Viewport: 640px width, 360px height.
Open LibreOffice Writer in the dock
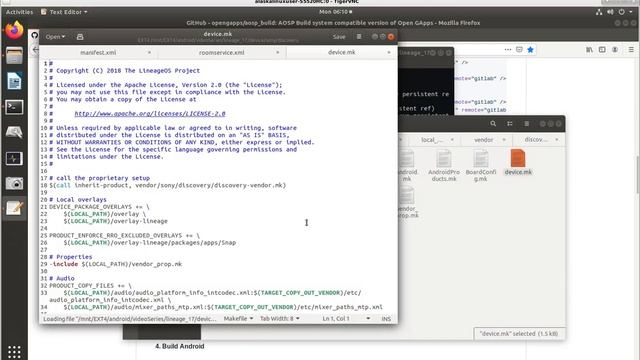tap(14, 81)
